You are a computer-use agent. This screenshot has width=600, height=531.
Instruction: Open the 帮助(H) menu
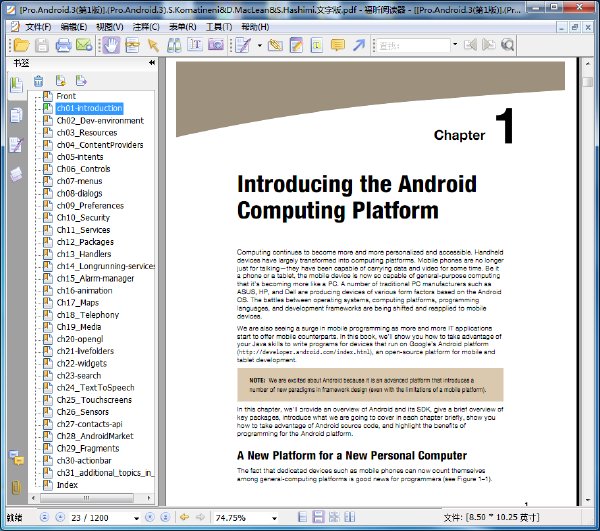(255, 27)
